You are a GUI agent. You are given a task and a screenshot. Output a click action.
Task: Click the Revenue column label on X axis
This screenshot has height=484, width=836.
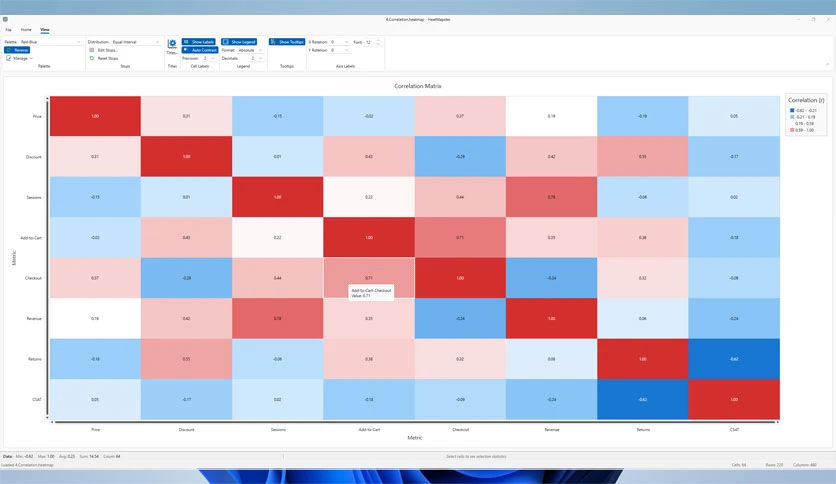click(552, 430)
